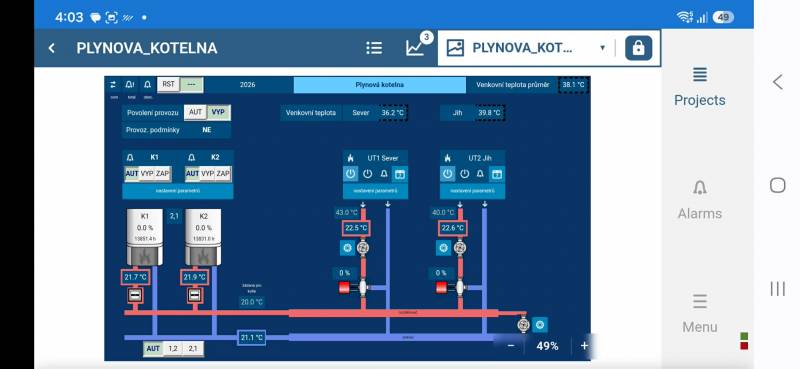
Task: Open the Menu in side panel
Action: click(699, 313)
